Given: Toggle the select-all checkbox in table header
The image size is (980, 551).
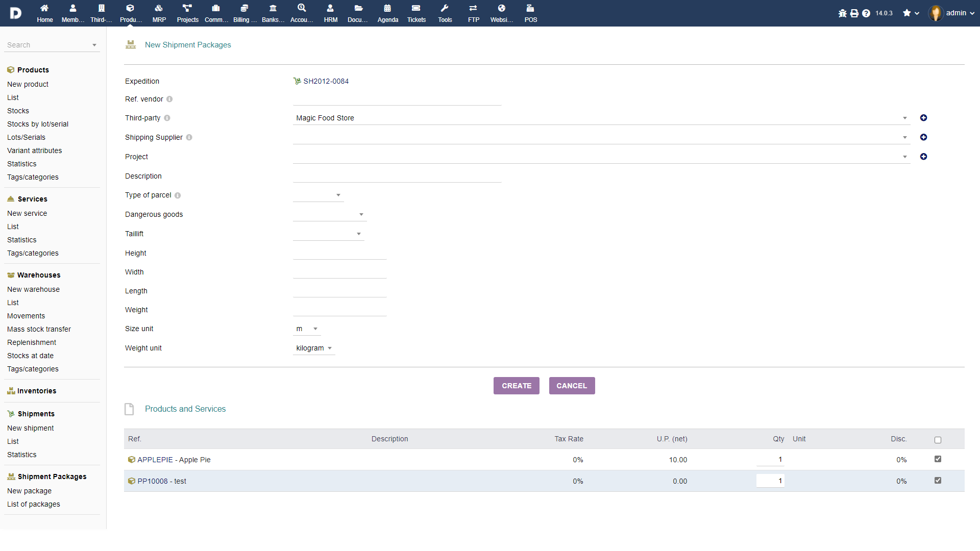Looking at the screenshot, I should tap(938, 440).
